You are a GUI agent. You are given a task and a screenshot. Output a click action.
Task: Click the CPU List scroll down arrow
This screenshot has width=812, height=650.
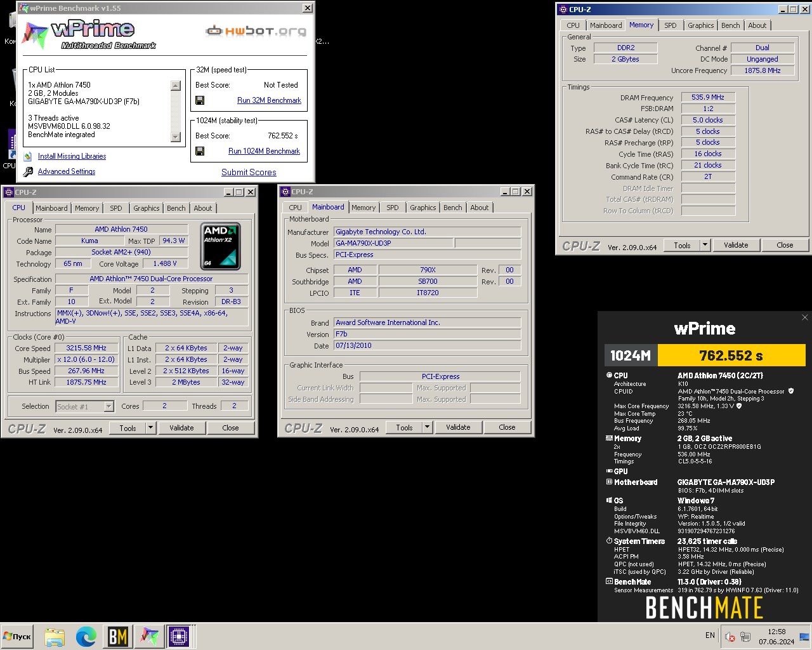(176, 137)
